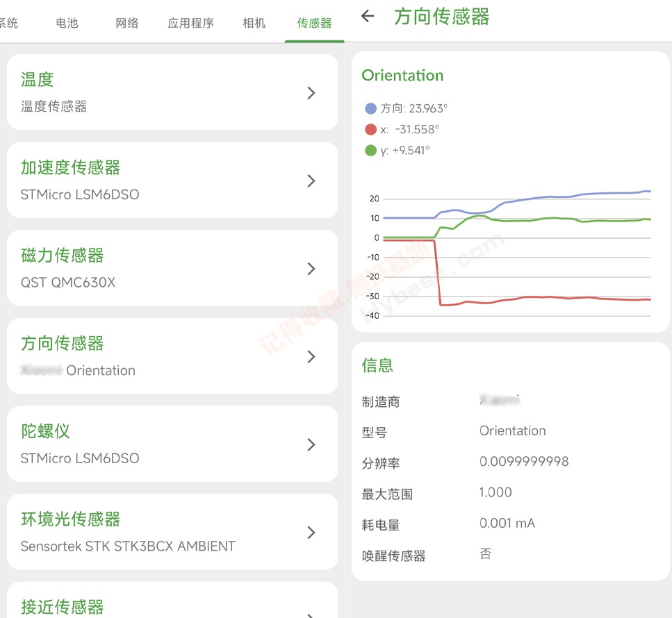
Task: Click the 方向传感器 page header
Action: click(441, 17)
